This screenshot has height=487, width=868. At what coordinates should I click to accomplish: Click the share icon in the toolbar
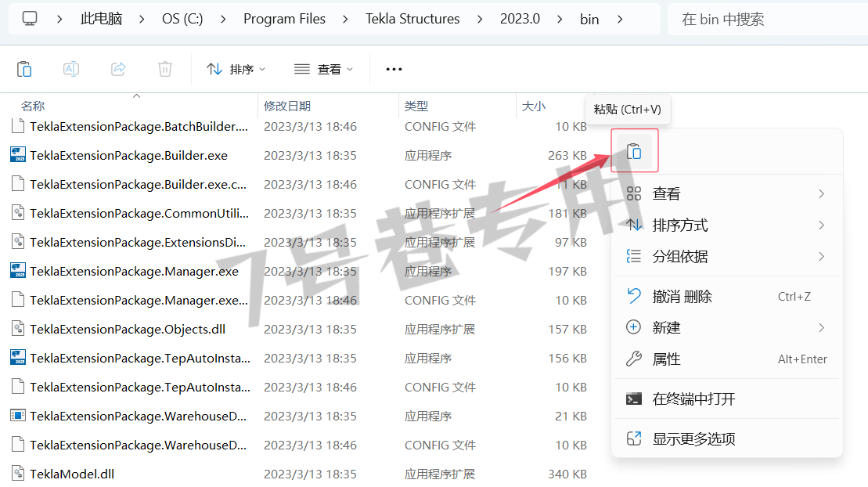(x=118, y=69)
